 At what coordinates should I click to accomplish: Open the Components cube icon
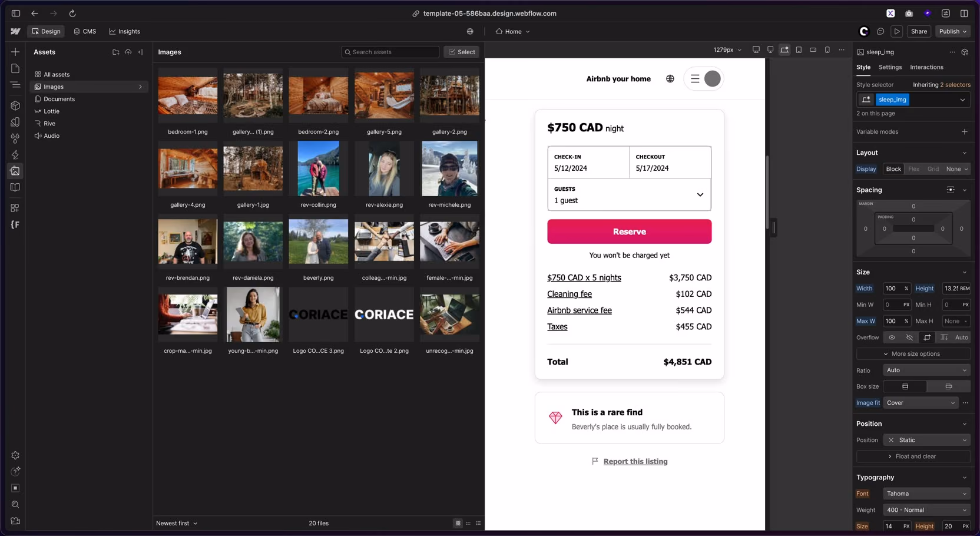coord(15,105)
